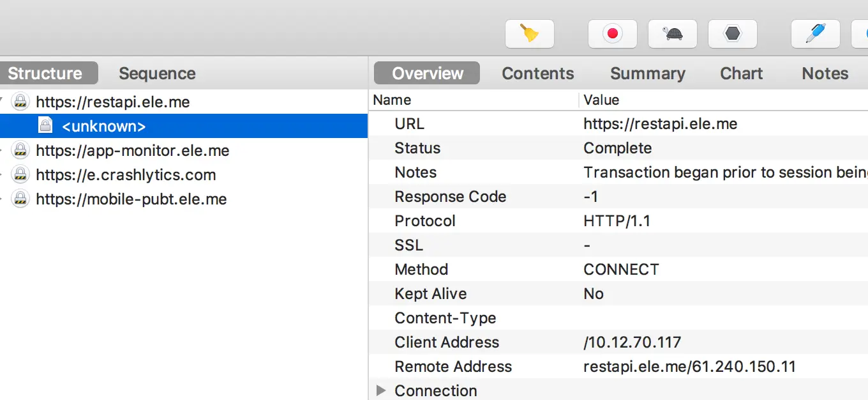Click the lock icon beside restapi.ele.me

coord(21,102)
